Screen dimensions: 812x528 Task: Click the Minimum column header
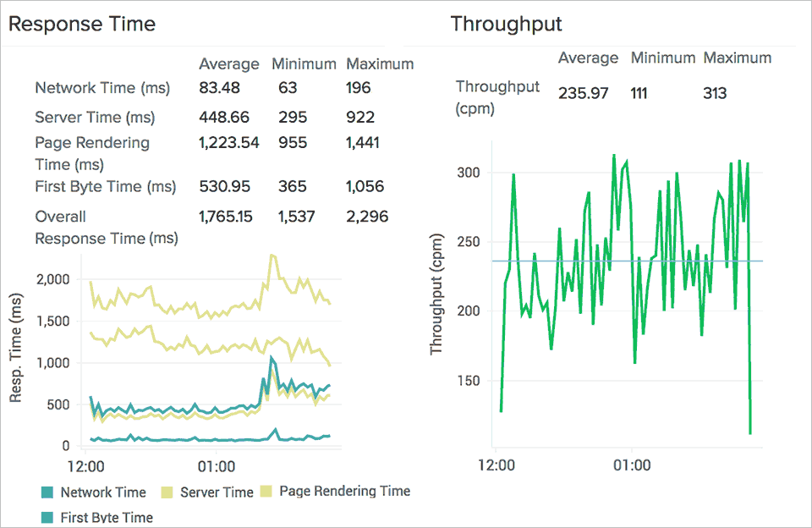pyautogui.click(x=304, y=63)
